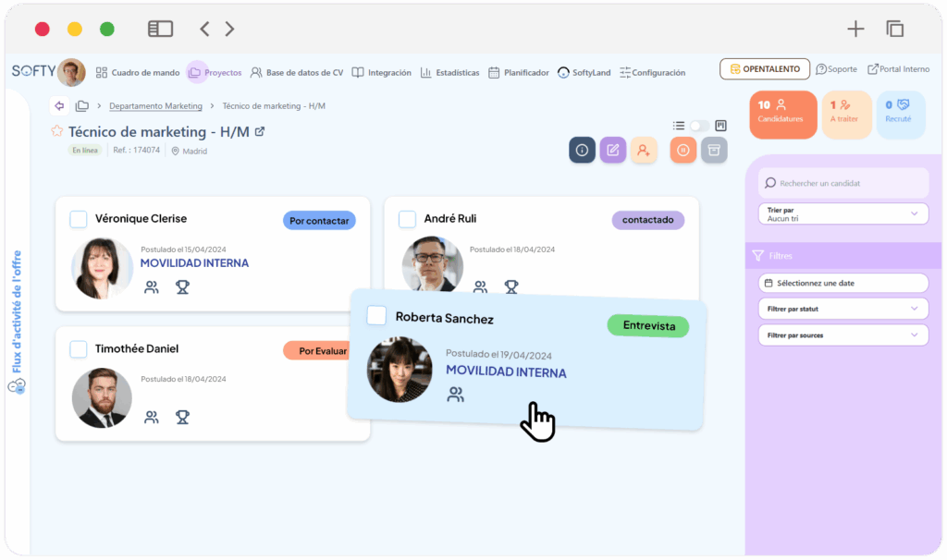Go to Base de datos de CV

(297, 72)
